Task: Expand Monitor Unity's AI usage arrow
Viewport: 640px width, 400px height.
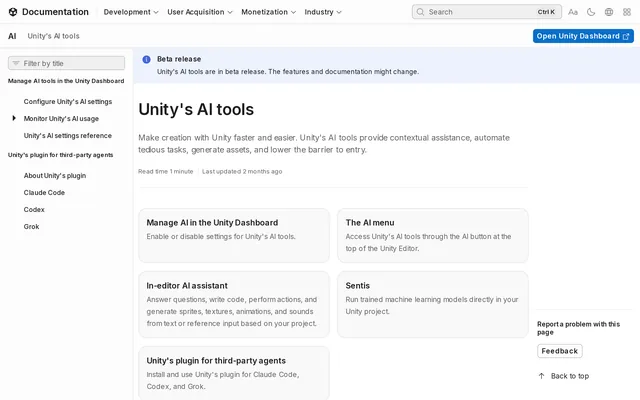Action: (x=14, y=118)
